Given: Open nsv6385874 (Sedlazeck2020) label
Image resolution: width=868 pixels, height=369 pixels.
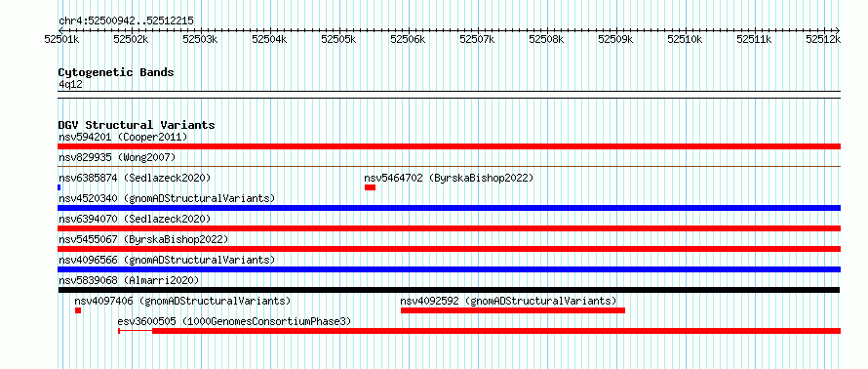Looking at the screenshot, I should coord(135,178).
